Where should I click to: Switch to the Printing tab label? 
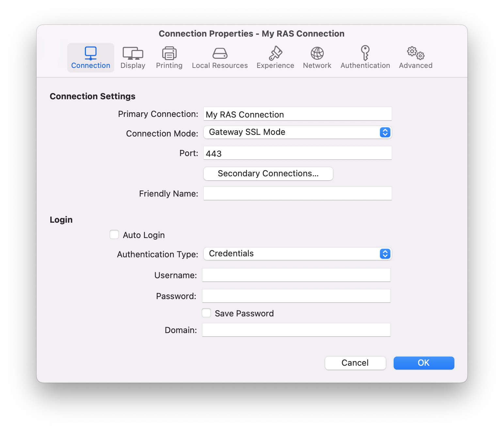point(169,66)
